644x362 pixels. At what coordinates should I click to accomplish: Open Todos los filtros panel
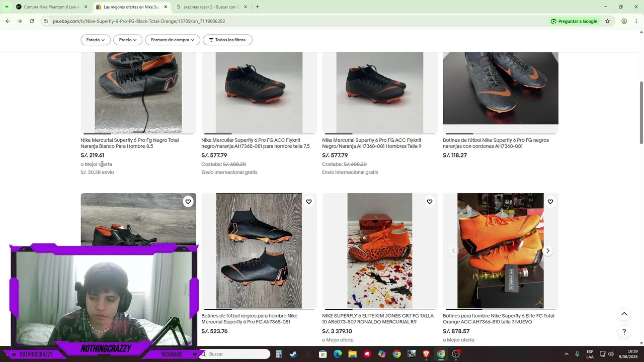coord(227,40)
